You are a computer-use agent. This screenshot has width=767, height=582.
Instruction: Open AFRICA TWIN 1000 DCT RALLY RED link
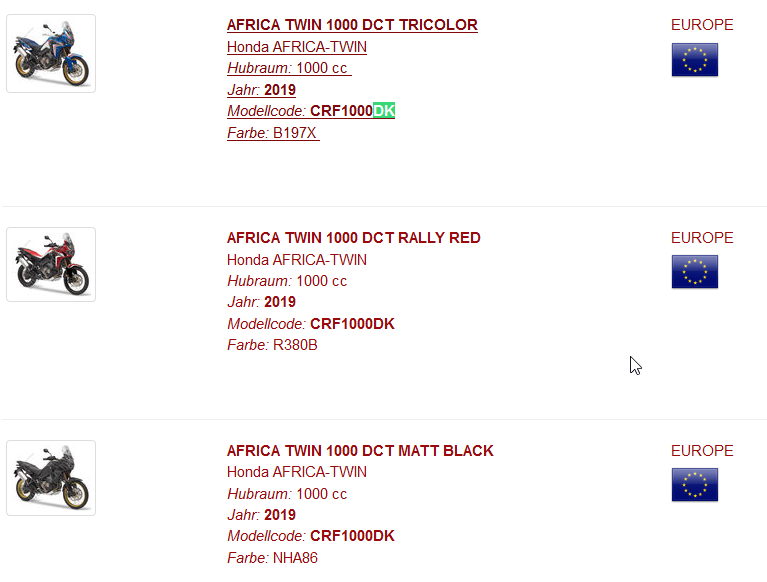click(x=353, y=238)
